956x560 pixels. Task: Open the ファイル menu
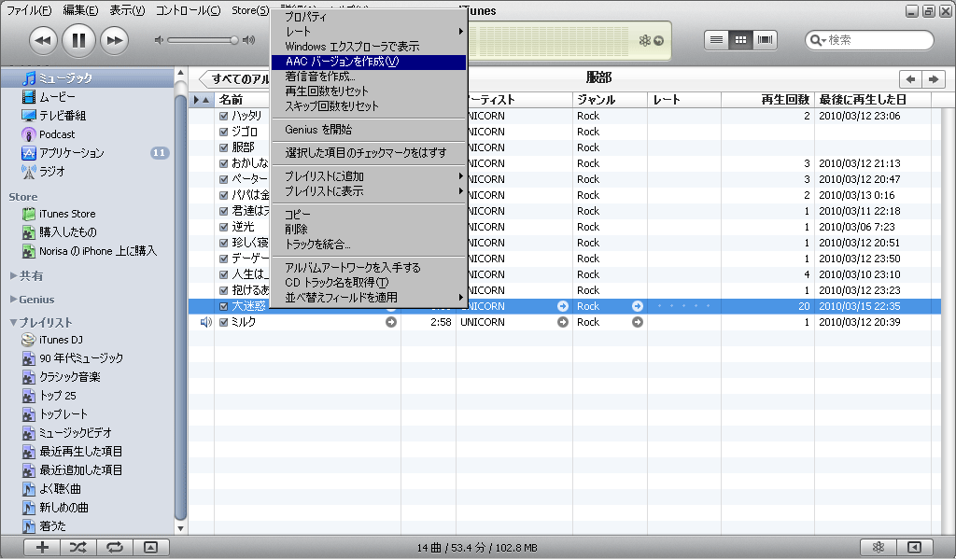coord(29,10)
